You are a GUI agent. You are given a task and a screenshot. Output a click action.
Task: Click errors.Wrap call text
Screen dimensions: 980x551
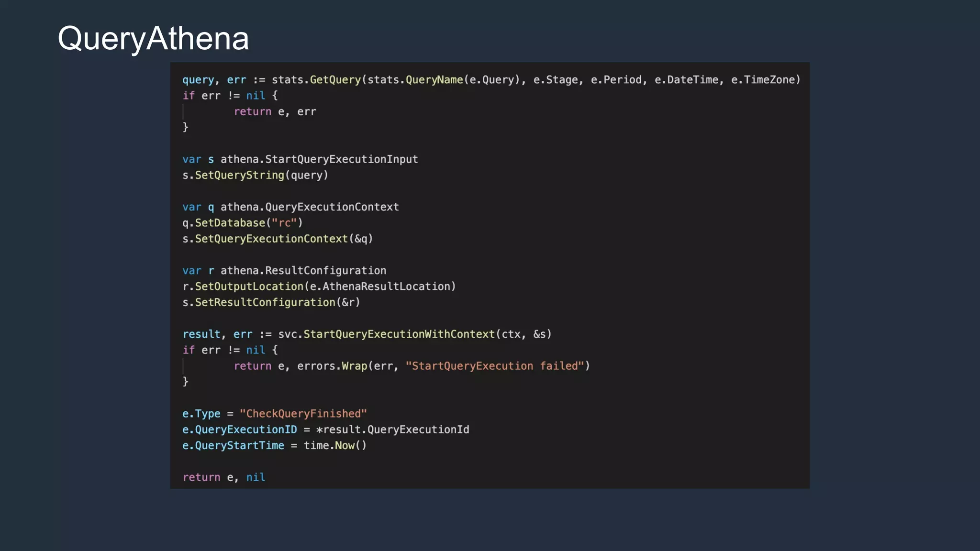tap(332, 366)
